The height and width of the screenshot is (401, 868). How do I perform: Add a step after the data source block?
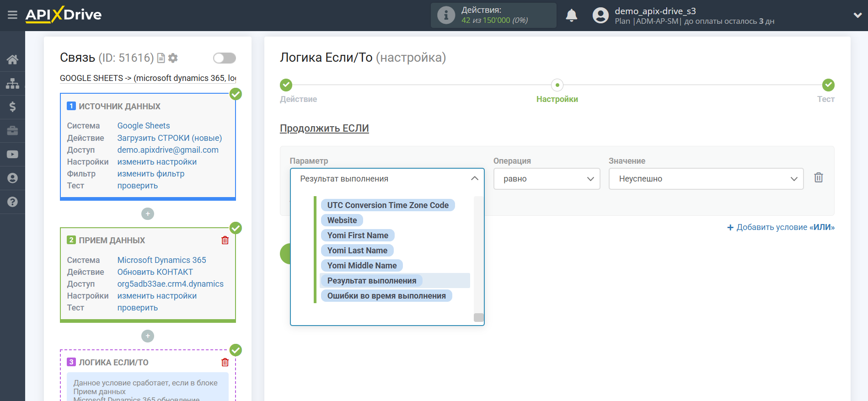point(148,214)
